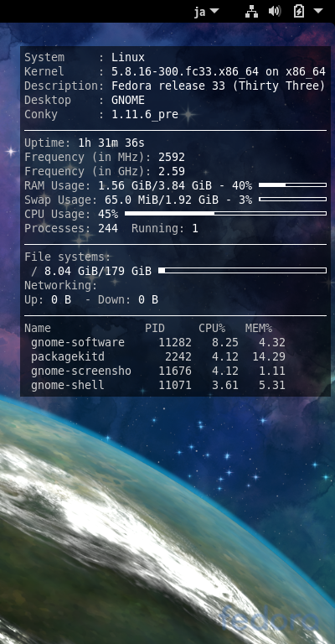335x644 pixels.
Task: Click PID 11282 in the process table
Action: (175, 342)
